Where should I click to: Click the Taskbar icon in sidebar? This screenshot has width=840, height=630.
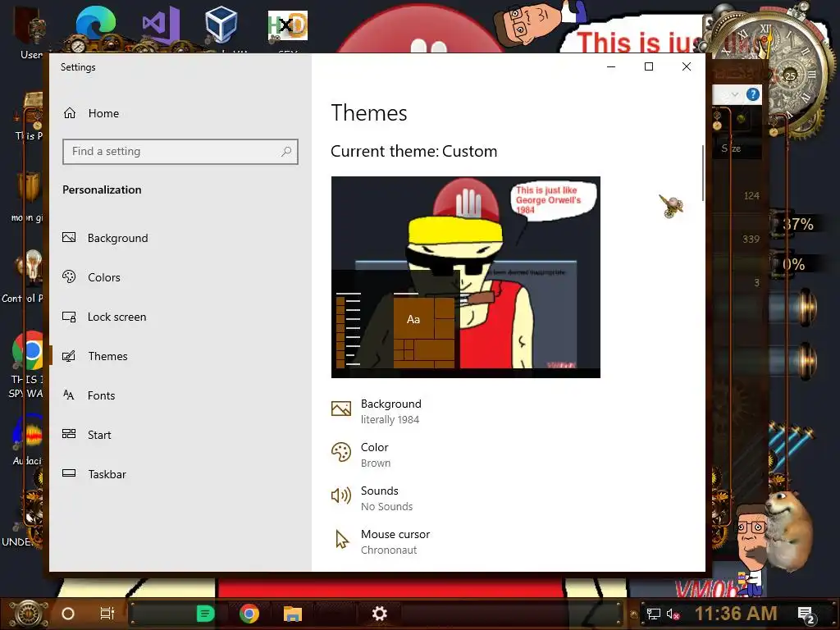coord(69,473)
